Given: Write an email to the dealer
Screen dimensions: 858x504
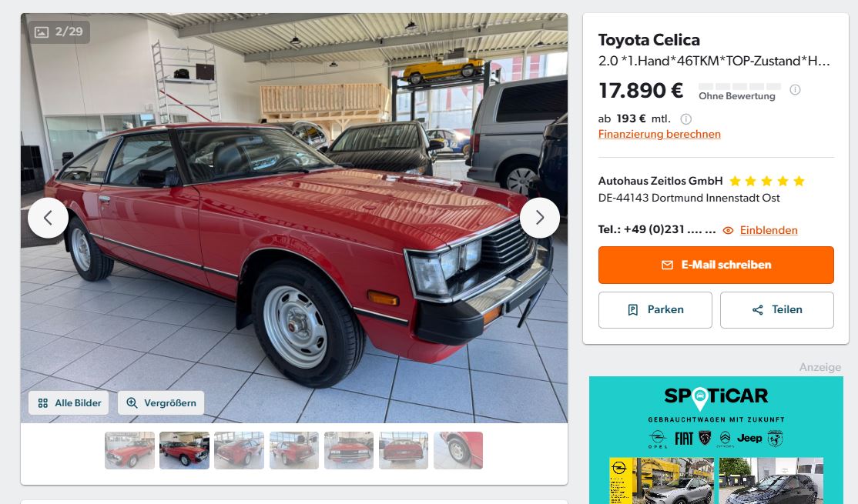Looking at the screenshot, I should coord(716,265).
